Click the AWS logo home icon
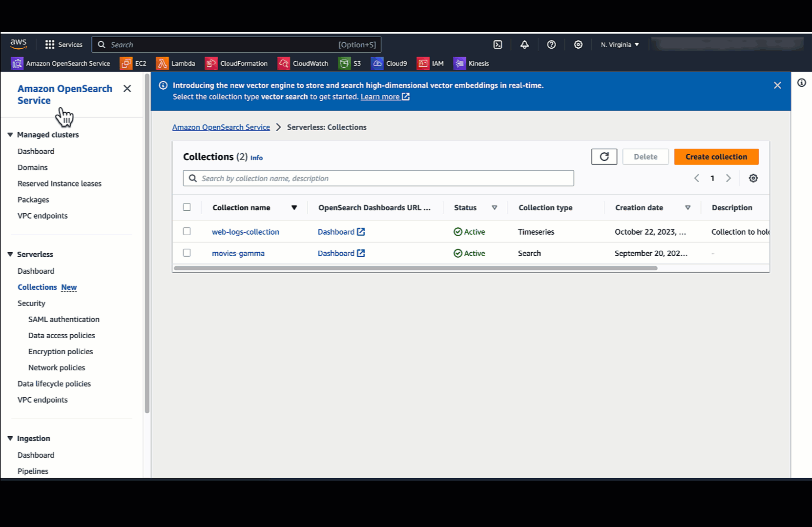 pyautogui.click(x=19, y=44)
